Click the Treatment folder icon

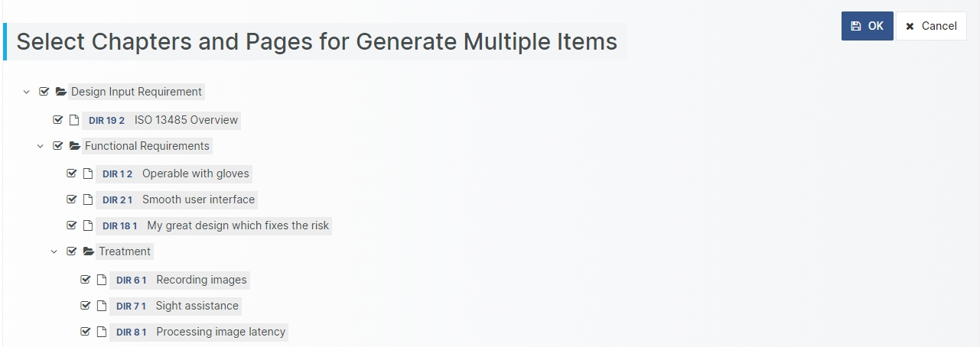click(x=89, y=251)
